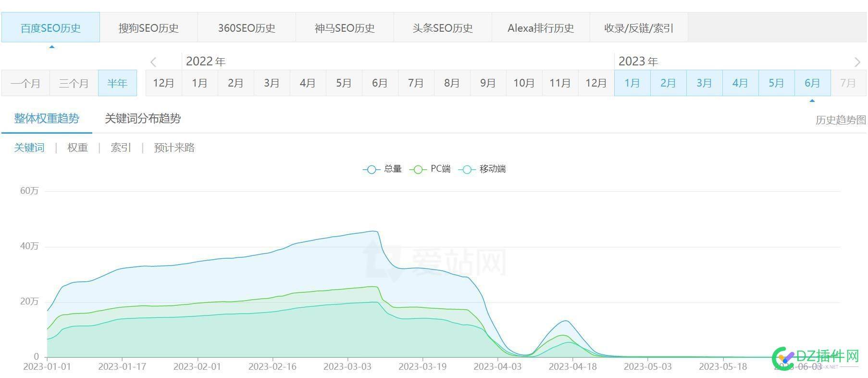
Task: Switch to 搜狗SEO历史 tab
Action: coord(149,28)
